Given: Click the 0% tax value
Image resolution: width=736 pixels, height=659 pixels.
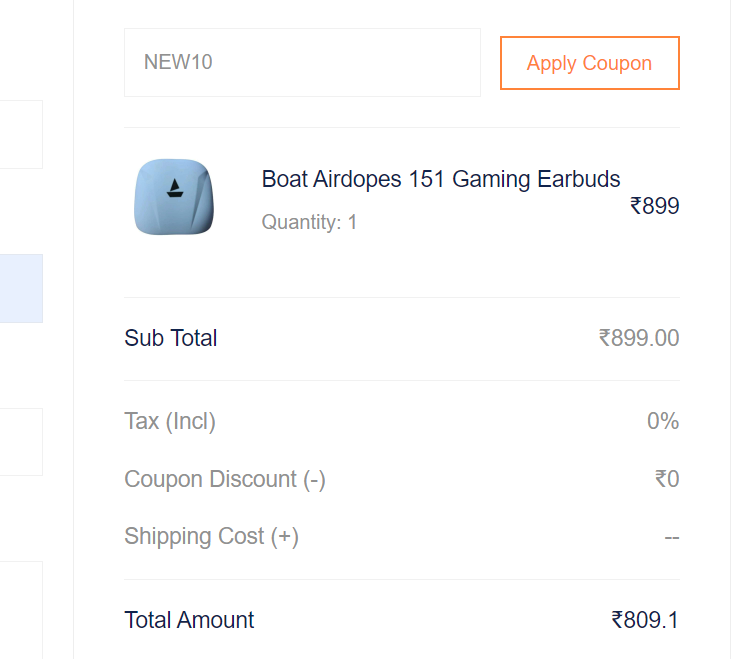Looking at the screenshot, I should (663, 421).
